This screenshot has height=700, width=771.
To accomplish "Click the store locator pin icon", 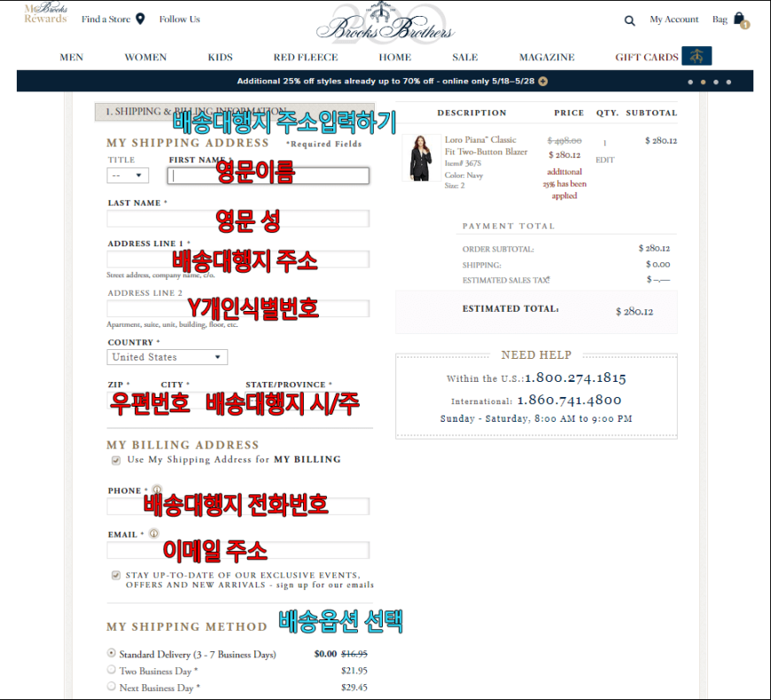I will click(x=140, y=19).
